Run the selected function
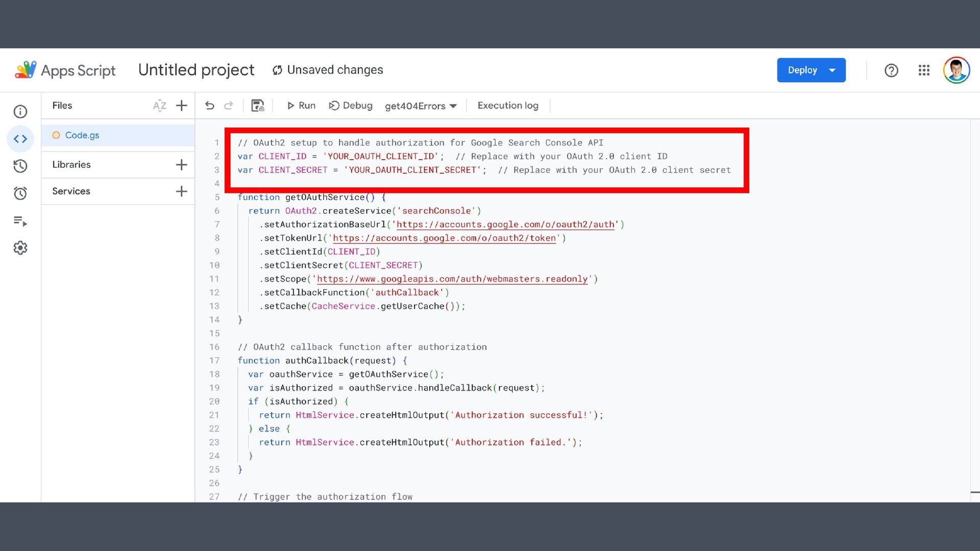980x551 pixels. point(301,106)
